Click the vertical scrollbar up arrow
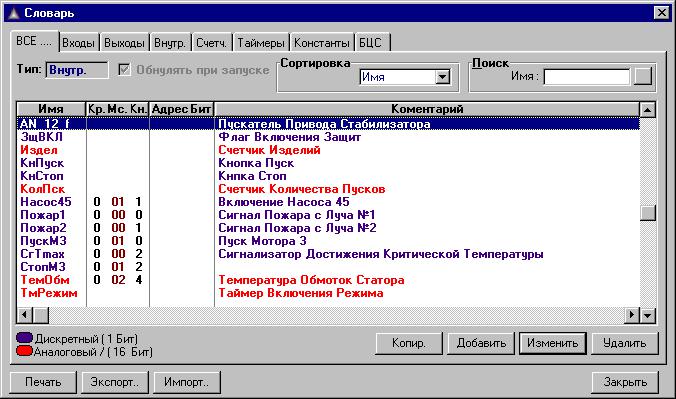This screenshot has height=399, width=676. click(648, 110)
